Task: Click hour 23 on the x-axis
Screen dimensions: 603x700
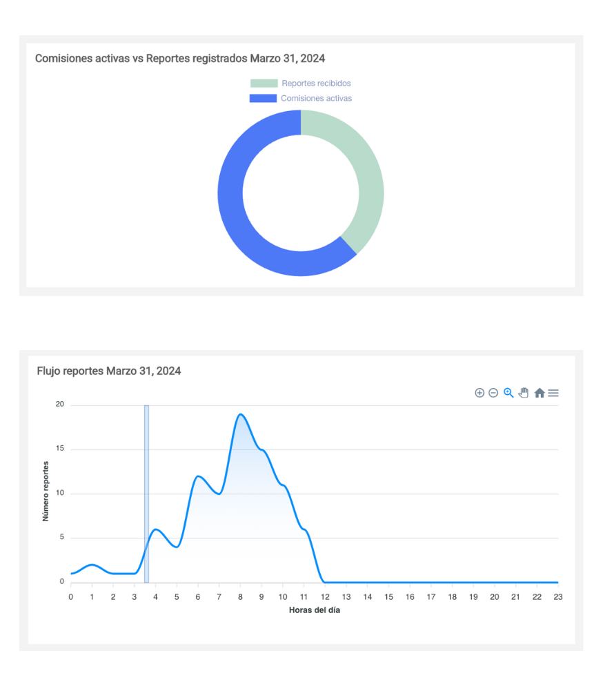Action: click(557, 596)
